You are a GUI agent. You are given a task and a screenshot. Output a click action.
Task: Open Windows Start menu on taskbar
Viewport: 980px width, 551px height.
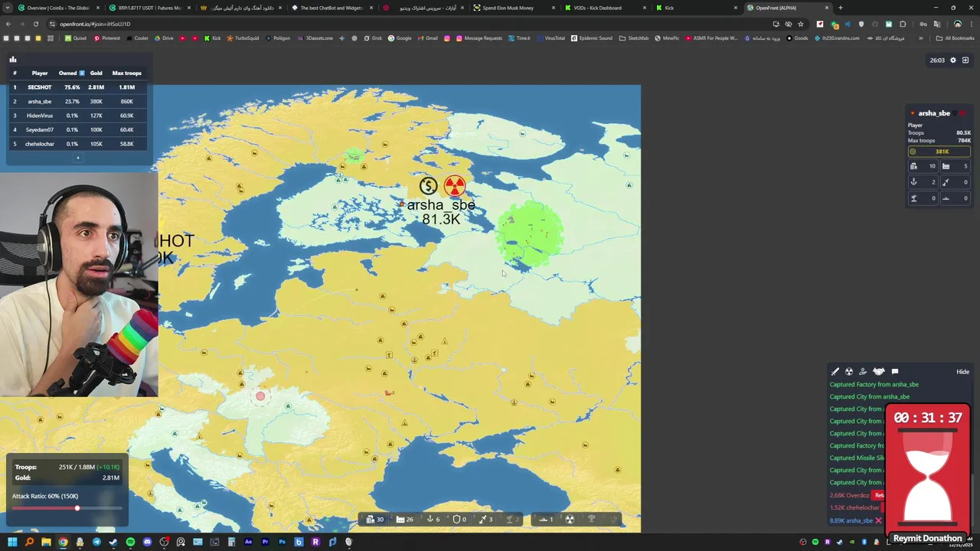12,543
